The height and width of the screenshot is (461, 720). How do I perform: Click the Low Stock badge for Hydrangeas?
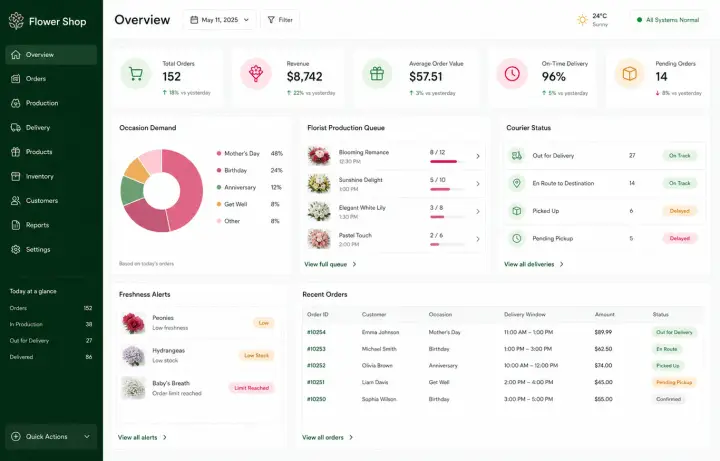click(256, 355)
